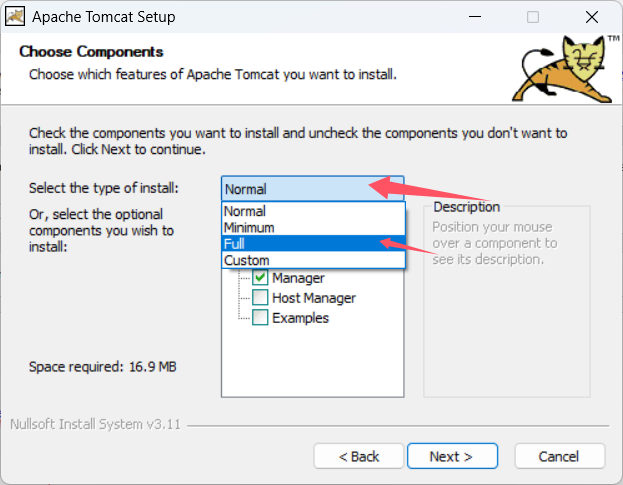
Task: Select the Examples tree item label
Action: click(300, 318)
